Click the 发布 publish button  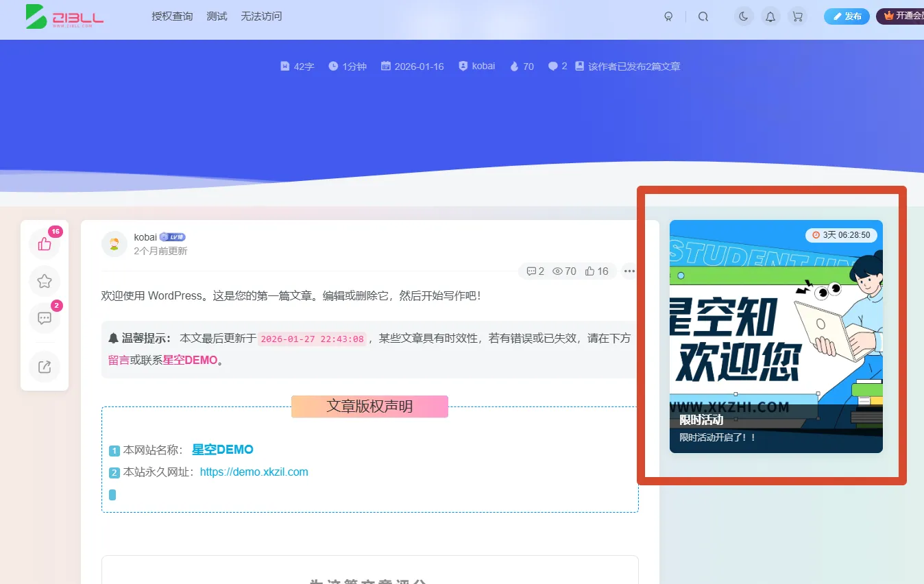click(x=846, y=16)
